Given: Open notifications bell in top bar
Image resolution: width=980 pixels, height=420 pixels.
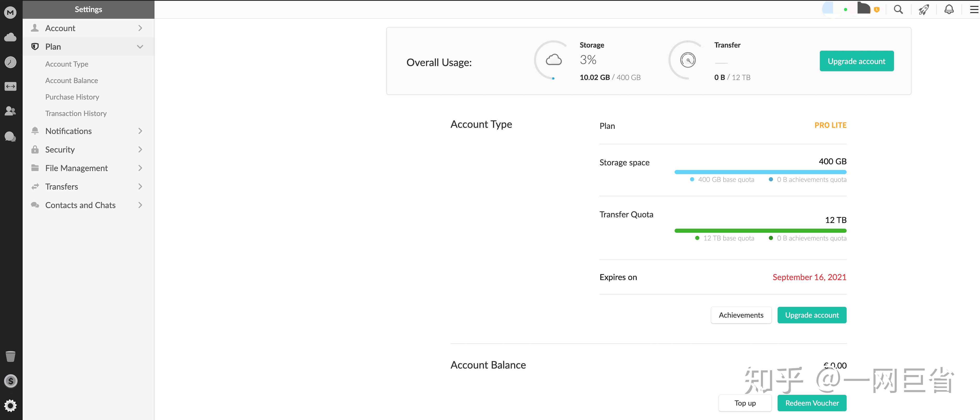Looking at the screenshot, I should (x=949, y=10).
